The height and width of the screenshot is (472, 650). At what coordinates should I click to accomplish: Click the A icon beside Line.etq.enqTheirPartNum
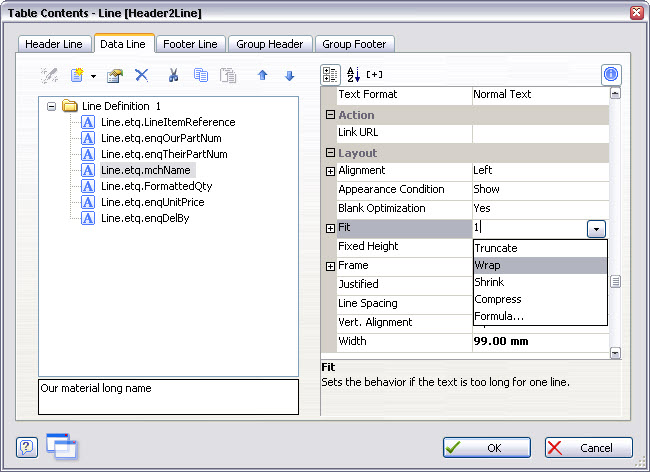click(87, 154)
